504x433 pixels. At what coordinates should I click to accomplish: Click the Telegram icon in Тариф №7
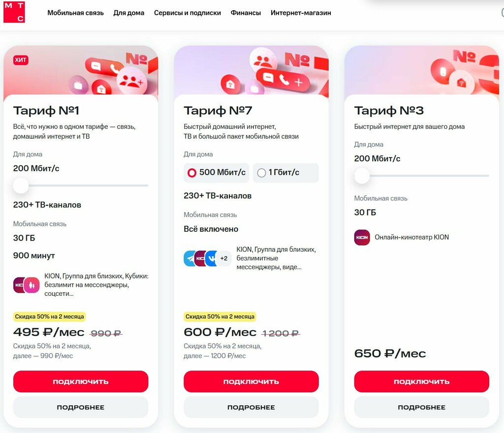click(190, 258)
